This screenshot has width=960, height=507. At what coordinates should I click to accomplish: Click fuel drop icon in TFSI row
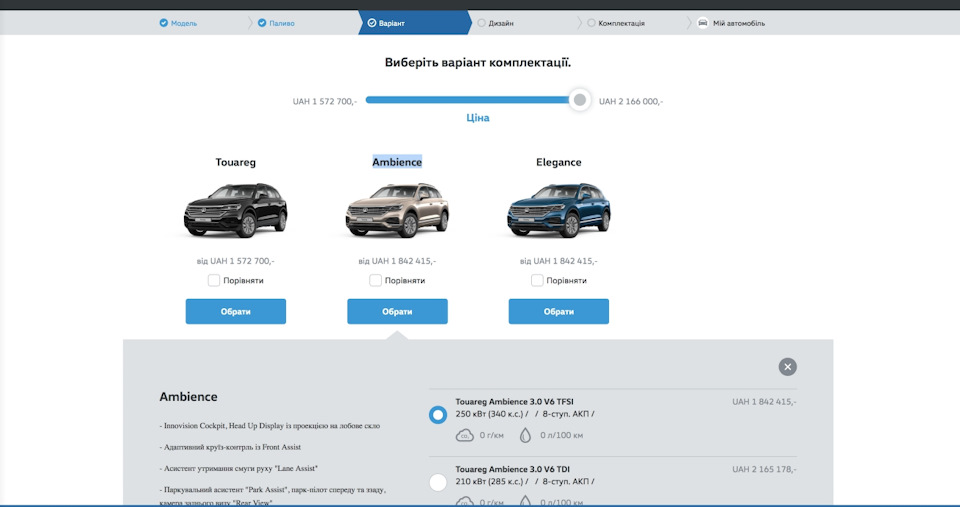click(x=525, y=435)
